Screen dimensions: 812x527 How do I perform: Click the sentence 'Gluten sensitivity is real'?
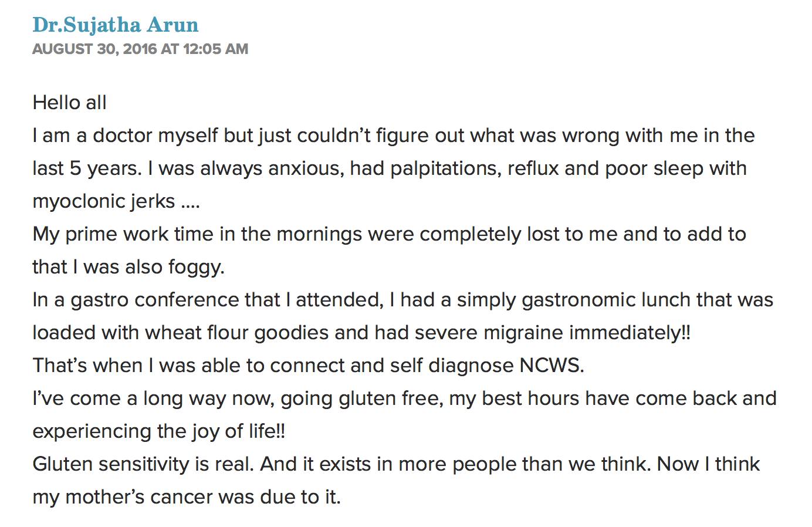tap(143, 464)
